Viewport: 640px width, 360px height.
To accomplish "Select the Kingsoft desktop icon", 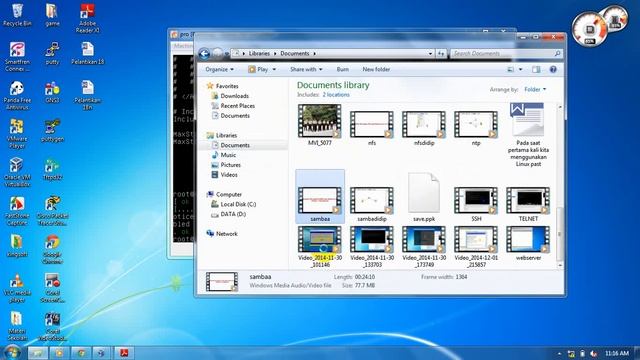I will point(17,246).
